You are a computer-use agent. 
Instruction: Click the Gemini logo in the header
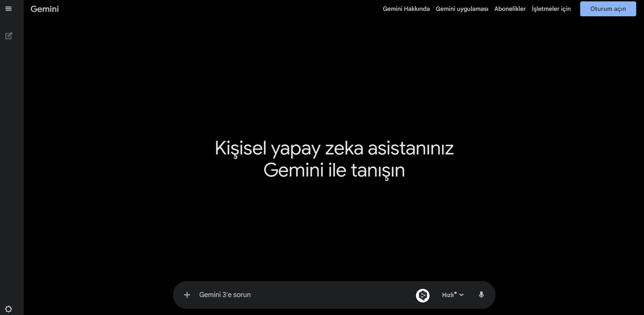pos(44,9)
